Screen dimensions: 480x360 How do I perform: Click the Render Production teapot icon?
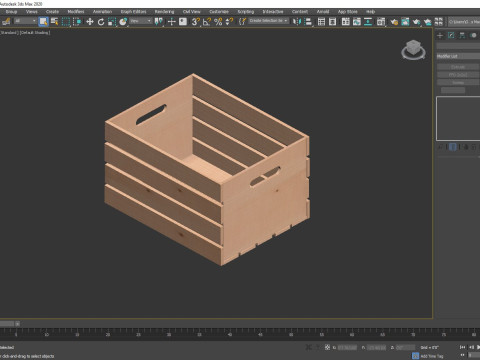tap(416, 22)
